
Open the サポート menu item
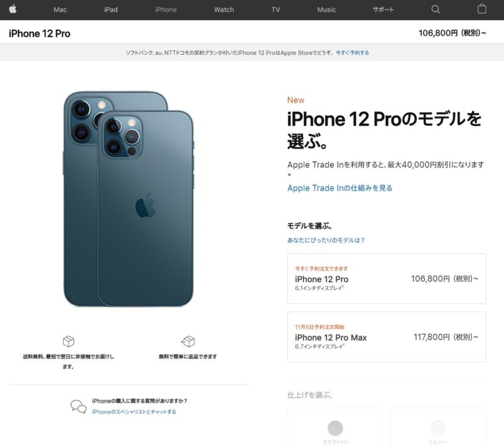pos(383,9)
